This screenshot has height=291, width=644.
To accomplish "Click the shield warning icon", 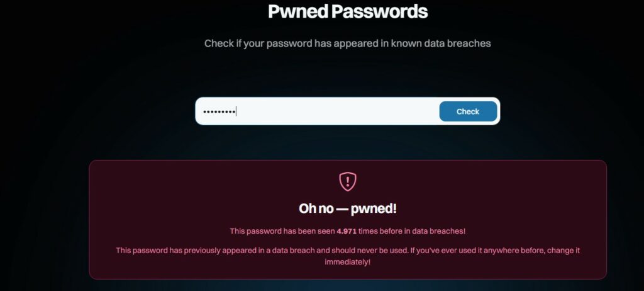I will [347, 181].
